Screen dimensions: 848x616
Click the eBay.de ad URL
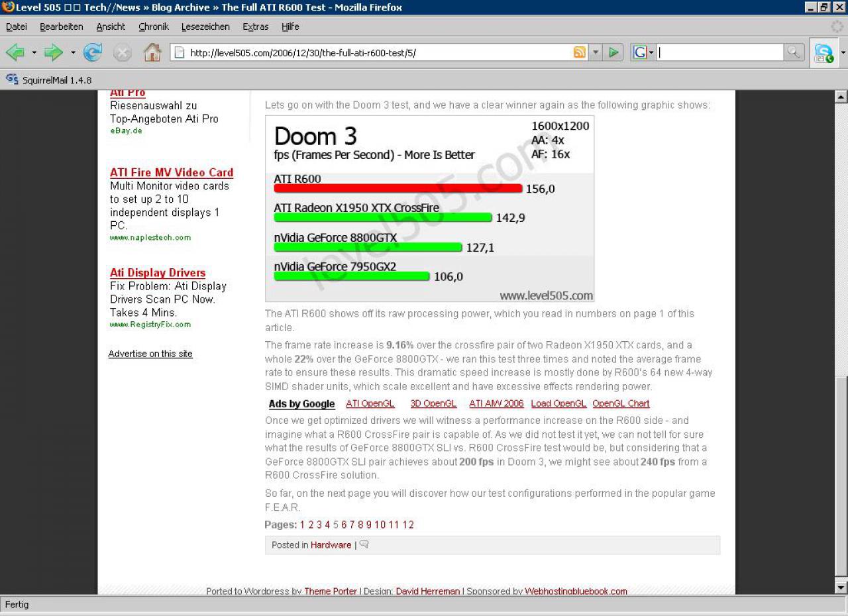tap(126, 130)
